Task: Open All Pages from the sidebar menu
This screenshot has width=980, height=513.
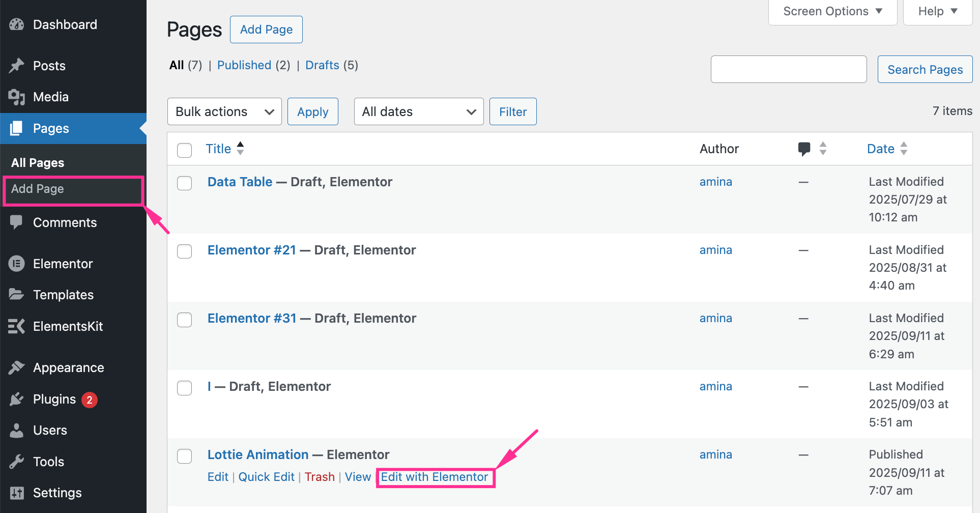Action: tap(38, 162)
